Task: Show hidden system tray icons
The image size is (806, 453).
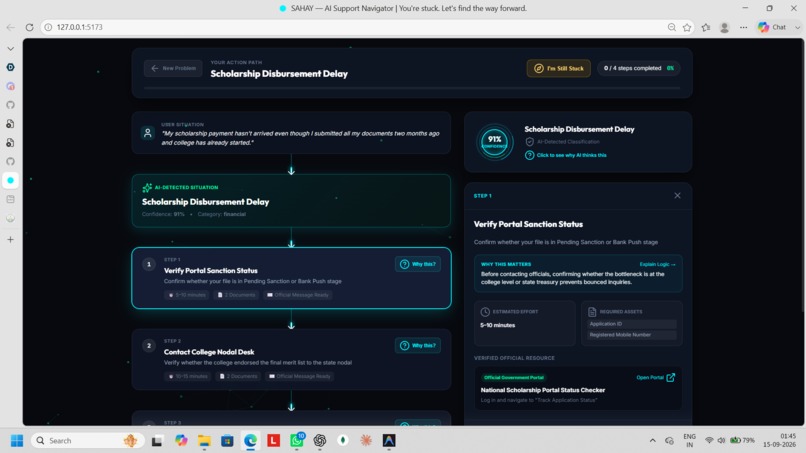Action: pos(652,441)
